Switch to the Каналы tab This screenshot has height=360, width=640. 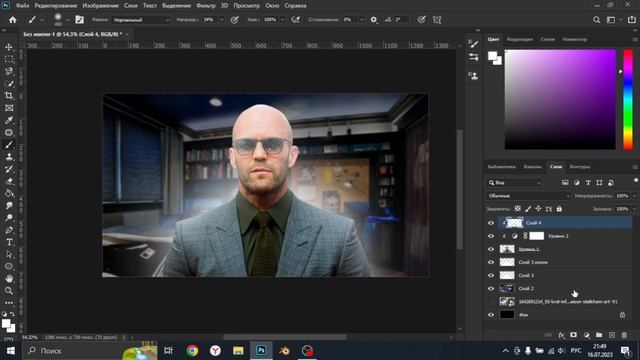(533, 167)
